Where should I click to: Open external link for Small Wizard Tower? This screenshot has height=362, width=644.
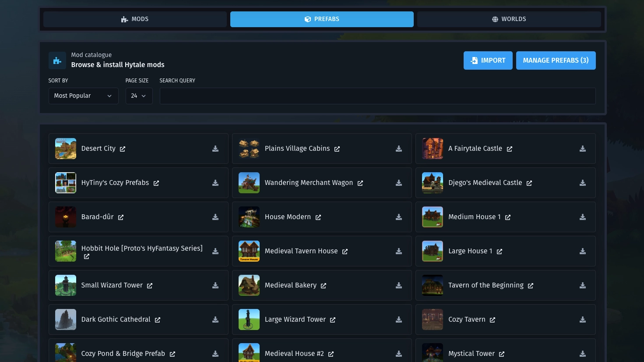[x=150, y=286]
